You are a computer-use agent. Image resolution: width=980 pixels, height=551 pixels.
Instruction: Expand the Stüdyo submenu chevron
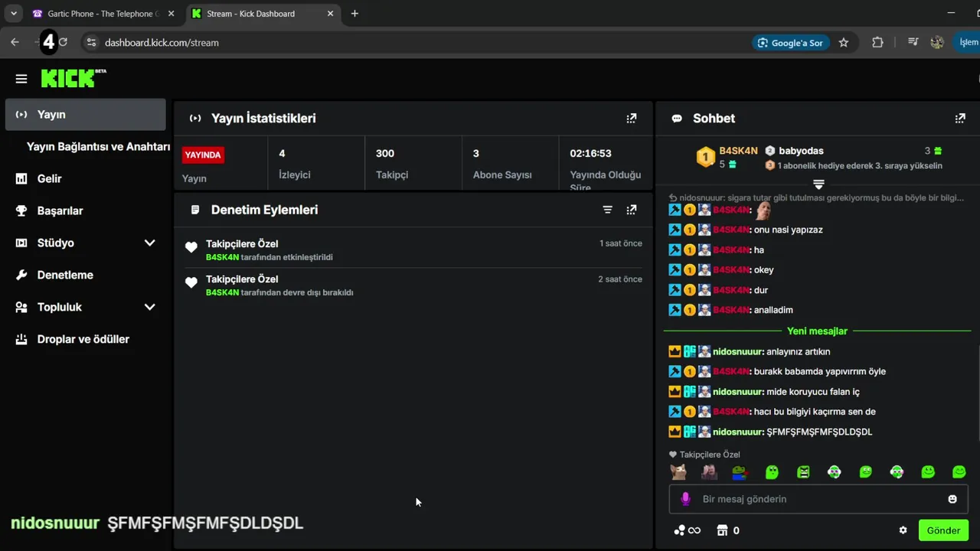[x=149, y=243]
